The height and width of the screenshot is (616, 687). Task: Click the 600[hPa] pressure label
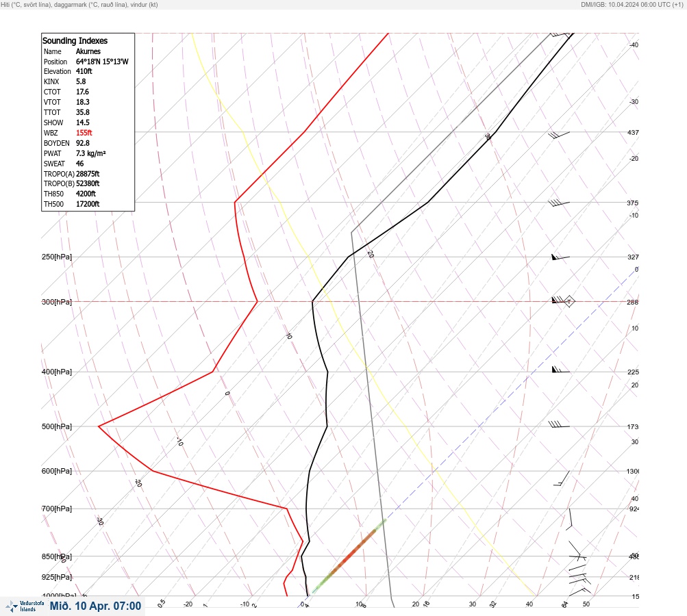tap(57, 471)
